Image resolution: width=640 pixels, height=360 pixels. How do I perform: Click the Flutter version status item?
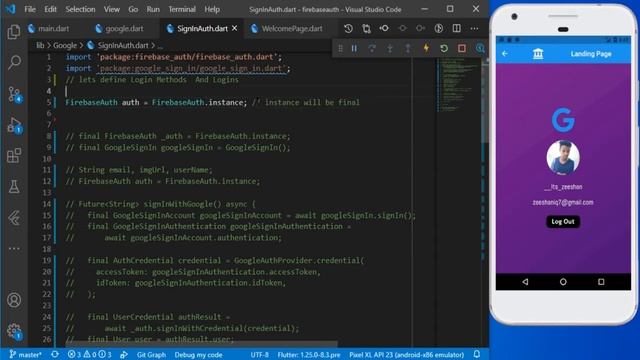point(309,355)
